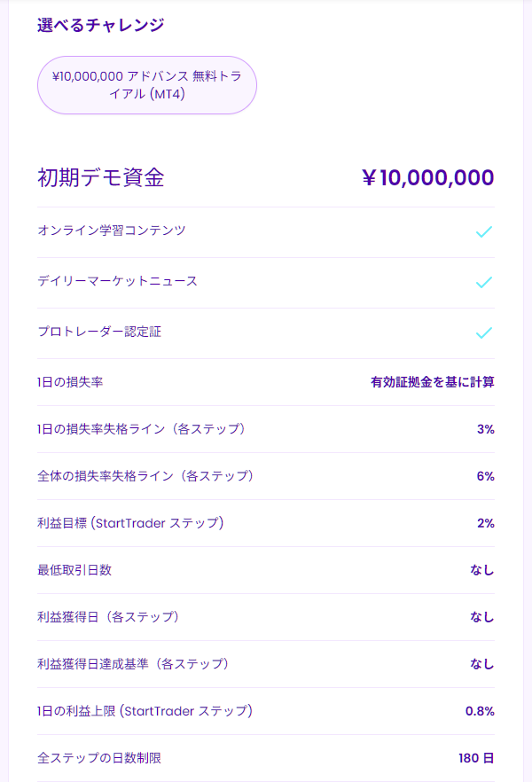Click the プロトレーダー認定証 row label
This screenshot has height=782, width=532.
99,332
